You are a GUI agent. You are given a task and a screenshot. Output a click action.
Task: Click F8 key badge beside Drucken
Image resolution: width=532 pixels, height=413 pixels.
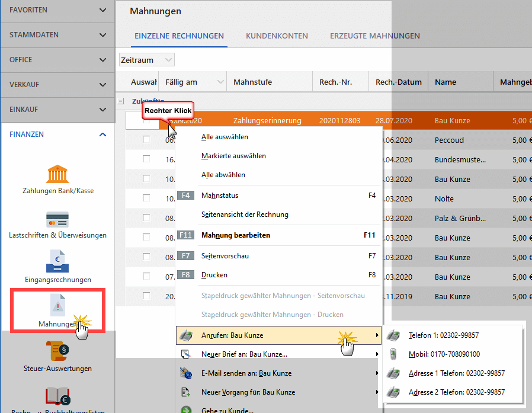point(185,275)
